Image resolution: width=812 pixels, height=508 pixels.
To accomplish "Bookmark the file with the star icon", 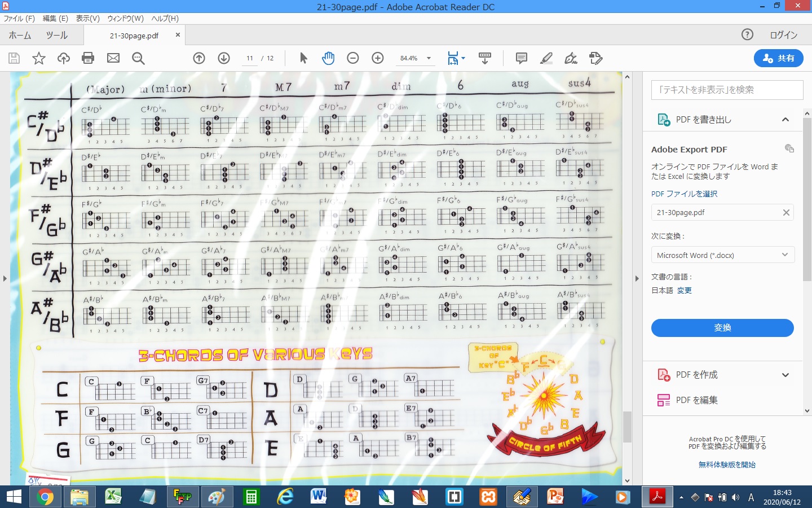I will (39, 58).
